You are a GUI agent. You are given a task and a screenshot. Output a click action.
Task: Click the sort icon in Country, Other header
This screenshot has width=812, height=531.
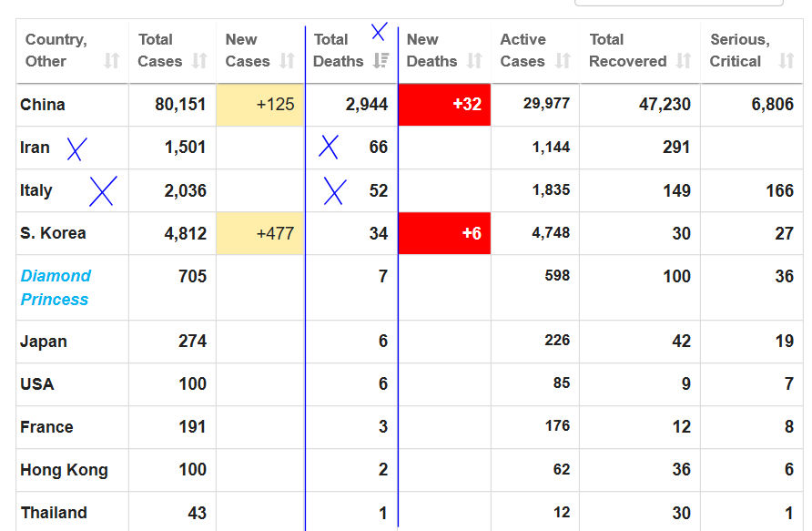coord(111,61)
